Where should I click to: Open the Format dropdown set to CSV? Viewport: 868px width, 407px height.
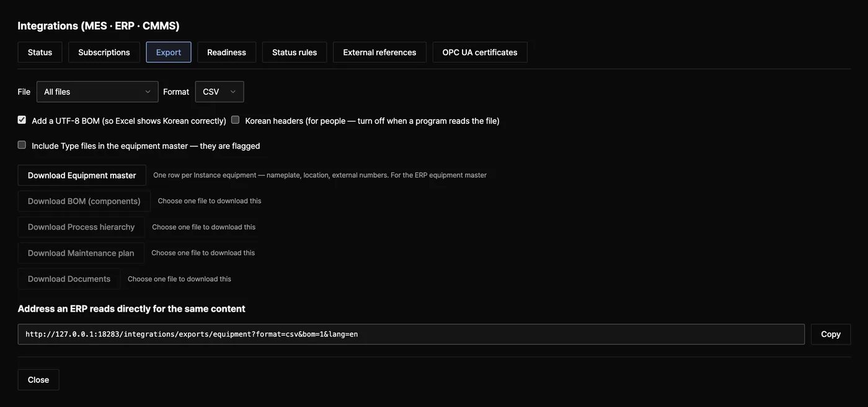(219, 92)
